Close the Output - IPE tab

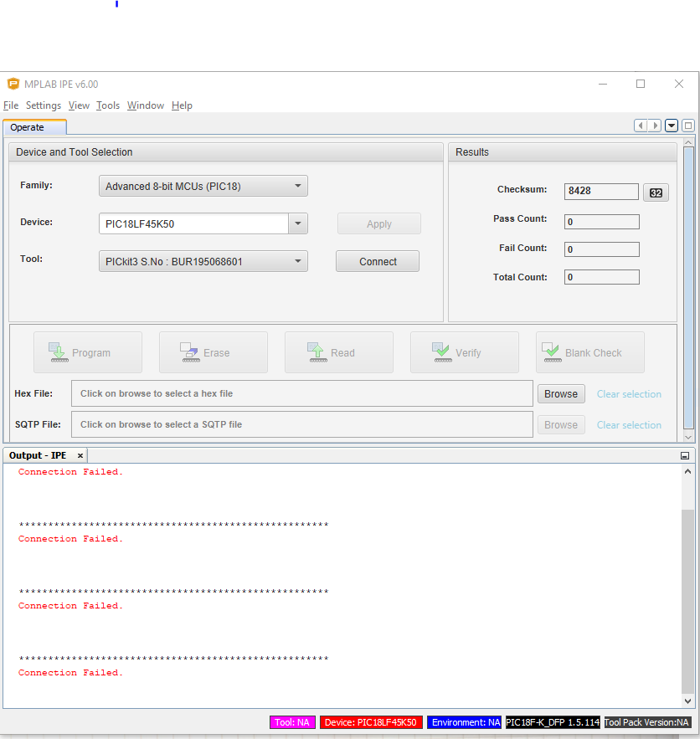pos(80,456)
